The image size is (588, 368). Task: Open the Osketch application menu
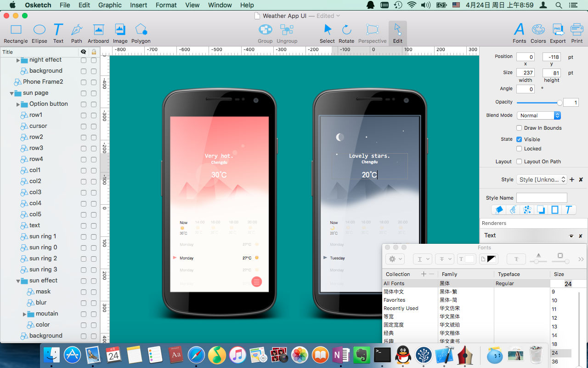pyautogui.click(x=38, y=5)
